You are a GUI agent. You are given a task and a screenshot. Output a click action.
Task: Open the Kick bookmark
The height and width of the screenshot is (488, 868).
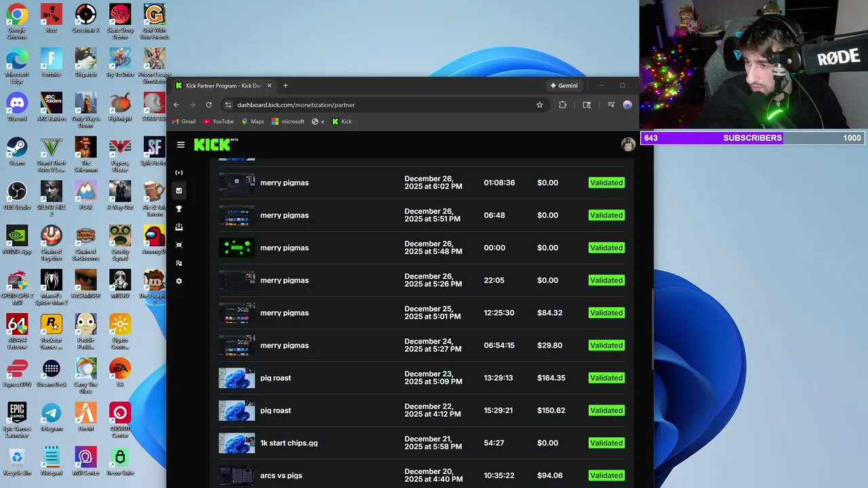click(342, 122)
